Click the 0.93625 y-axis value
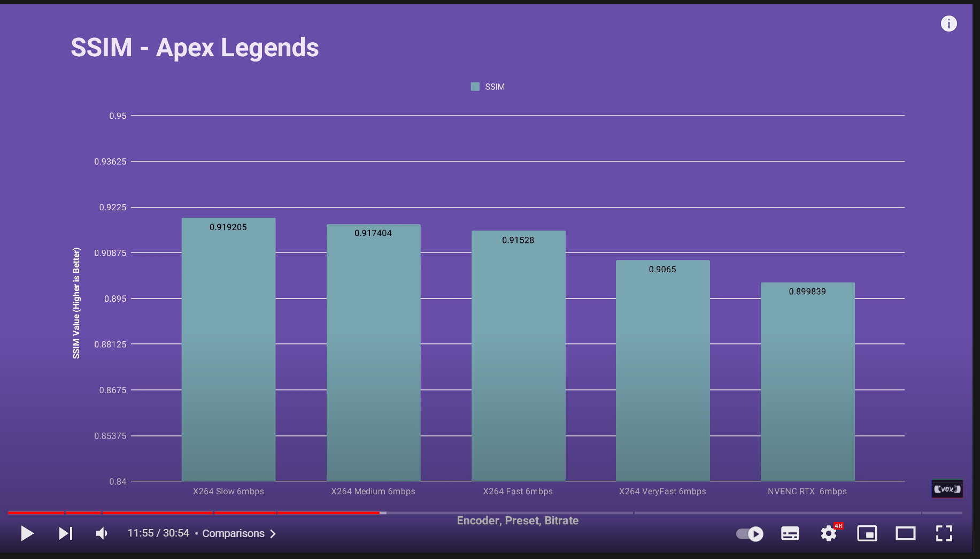Screen dimensions: 980x559 110,162
